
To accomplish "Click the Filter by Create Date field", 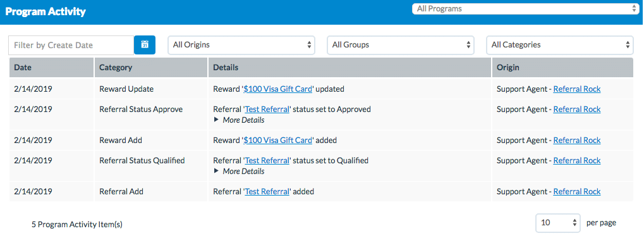I will [71, 45].
